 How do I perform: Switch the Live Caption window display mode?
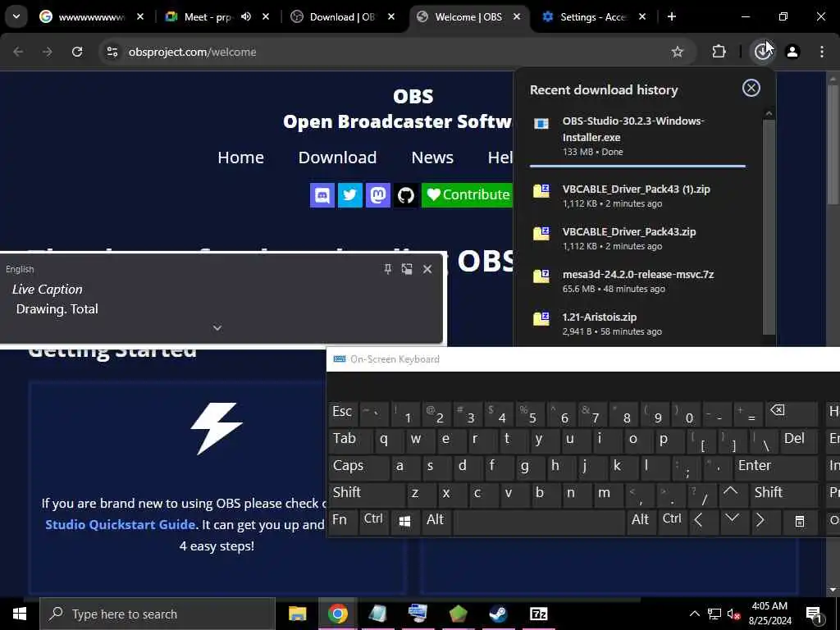(407, 269)
